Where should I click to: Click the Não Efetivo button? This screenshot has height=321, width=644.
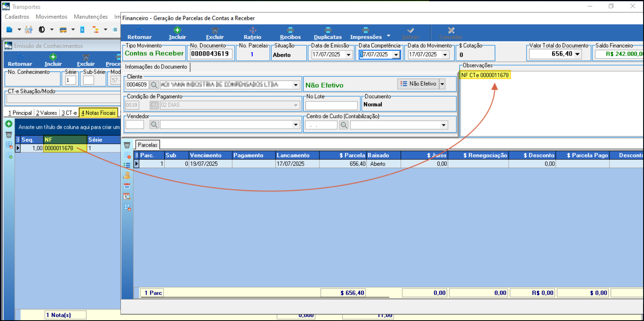pyautogui.click(x=418, y=84)
